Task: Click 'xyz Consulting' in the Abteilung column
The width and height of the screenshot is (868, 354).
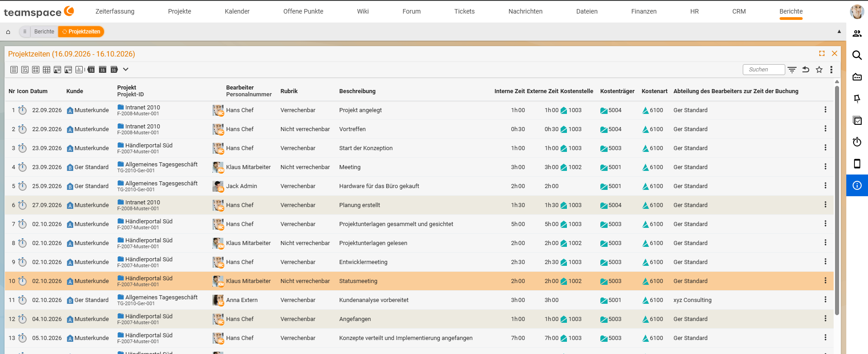Action: (x=692, y=300)
